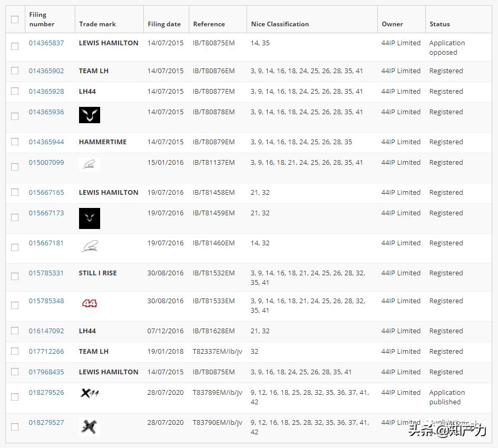Image resolution: width=498 pixels, height=448 pixels.
Task: Click reference IB/T81137EM cell
Action: click(214, 163)
